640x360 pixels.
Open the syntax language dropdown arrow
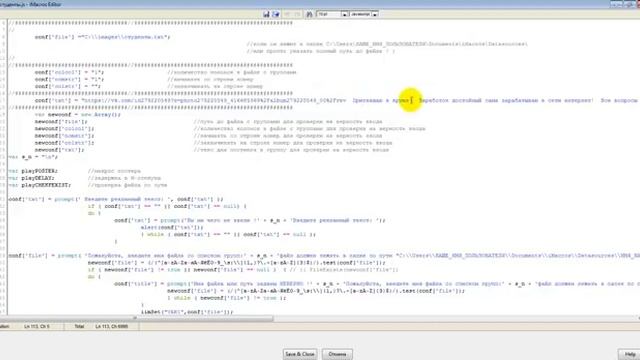coord(375,14)
